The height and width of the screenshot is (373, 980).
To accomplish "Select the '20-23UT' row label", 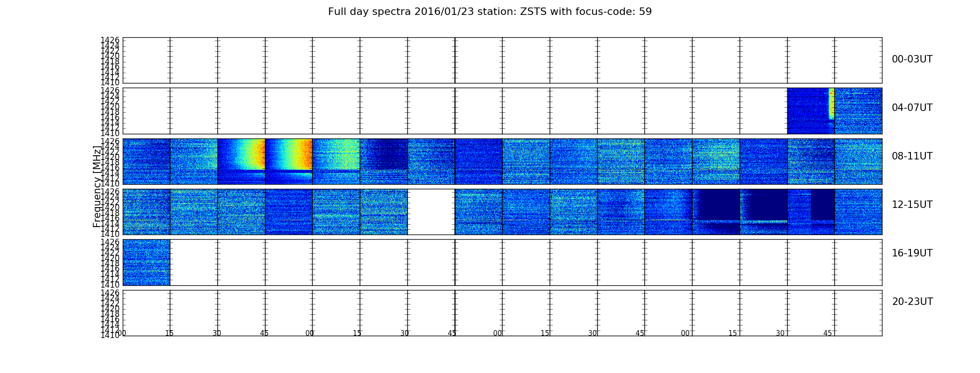I will [x=912, y=302].
